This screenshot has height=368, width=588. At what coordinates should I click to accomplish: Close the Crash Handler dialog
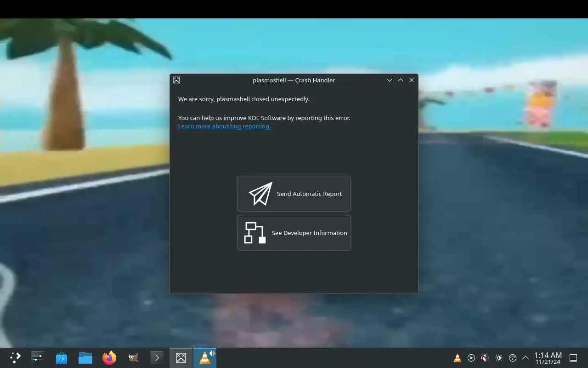click(x=412, y=80)
